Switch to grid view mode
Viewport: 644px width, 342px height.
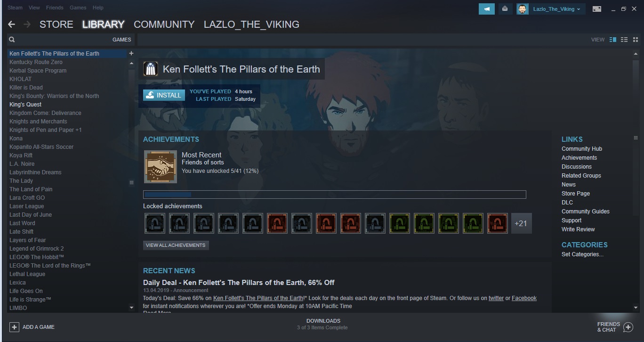(x=636, y=40)
